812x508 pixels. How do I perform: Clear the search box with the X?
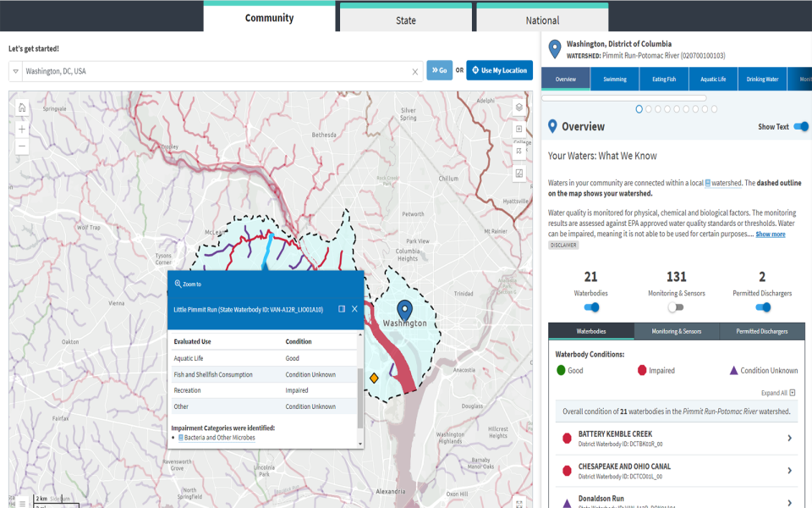[x=414, y=70]
